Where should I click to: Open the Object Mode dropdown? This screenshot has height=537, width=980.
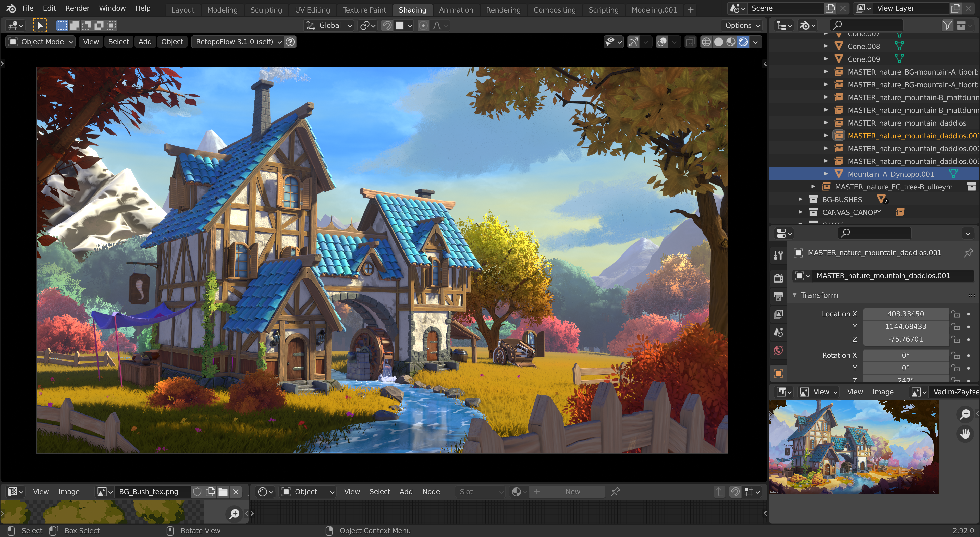click(x=40, y=42)
